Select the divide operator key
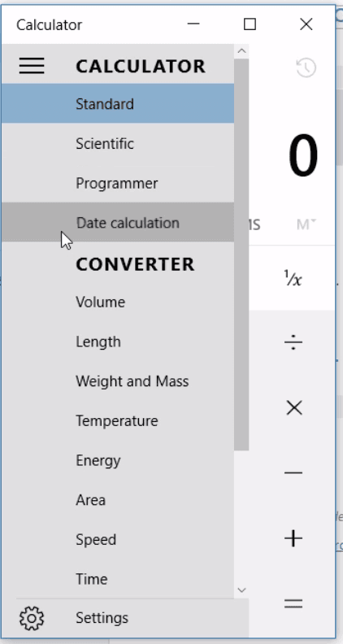Viewport: 343px width, 644px height. click(293, 342)
